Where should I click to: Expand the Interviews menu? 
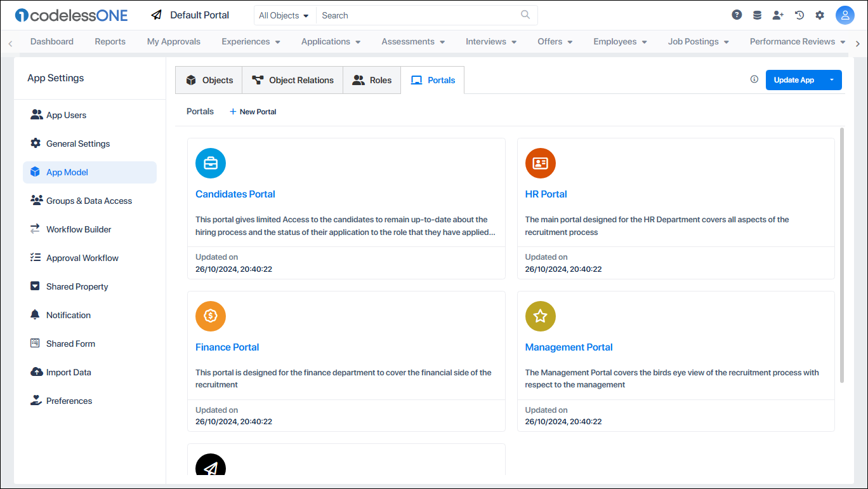491,41
